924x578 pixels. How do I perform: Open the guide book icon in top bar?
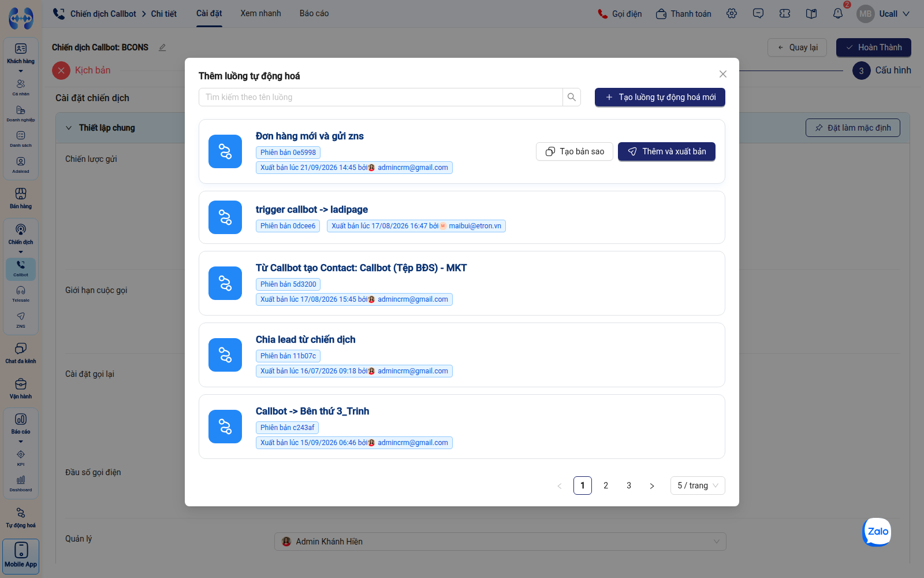tap(811, 13)
